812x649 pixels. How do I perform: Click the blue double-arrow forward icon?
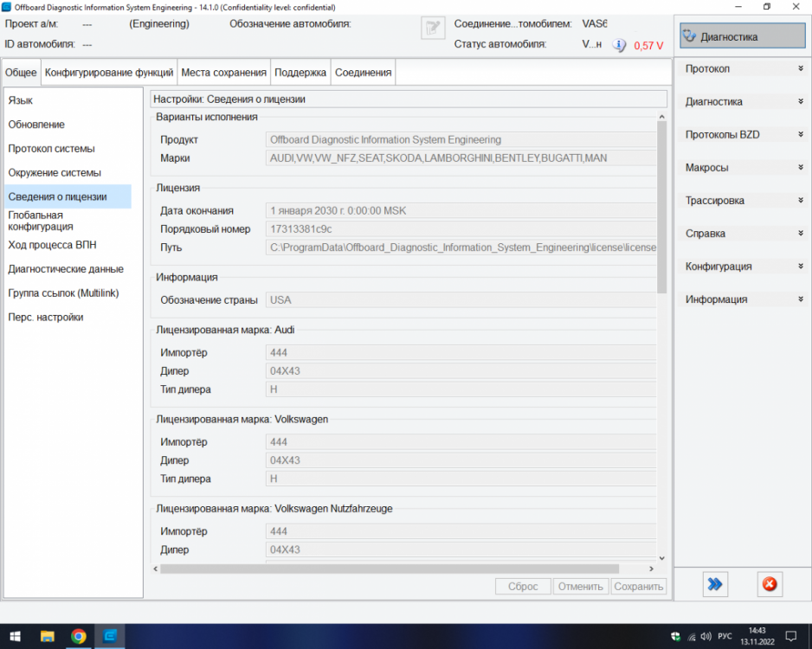pyautogui.click(x=715, y=584)
